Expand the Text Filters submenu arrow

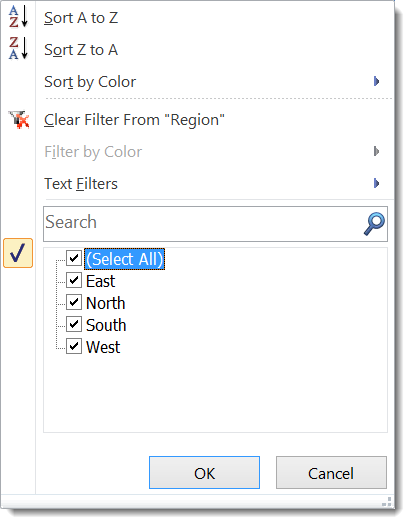(377, 183)
